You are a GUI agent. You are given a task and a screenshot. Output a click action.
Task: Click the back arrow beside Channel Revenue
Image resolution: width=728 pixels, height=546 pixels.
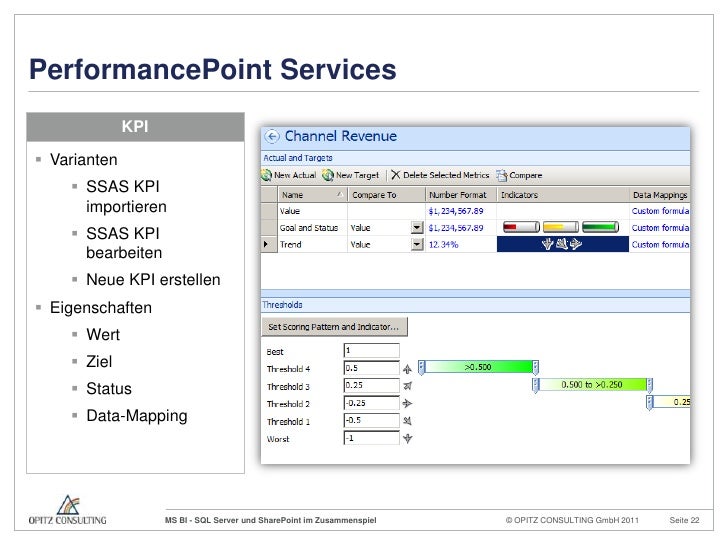pos(272,136)
